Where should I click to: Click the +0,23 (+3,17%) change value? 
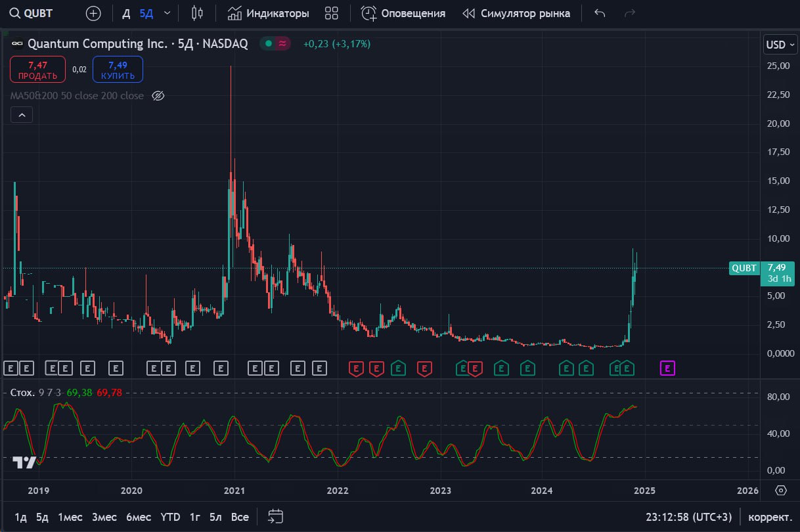pos(336,44)
